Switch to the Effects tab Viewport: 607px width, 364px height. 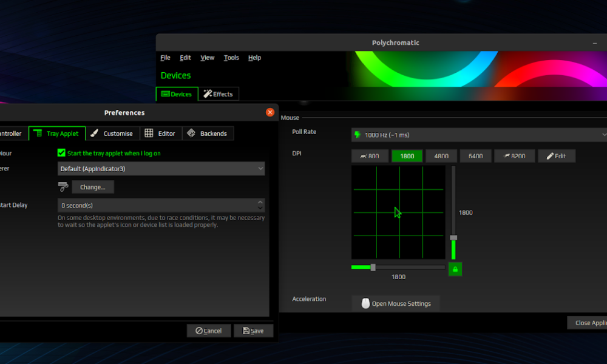click(x=219, y=94)
